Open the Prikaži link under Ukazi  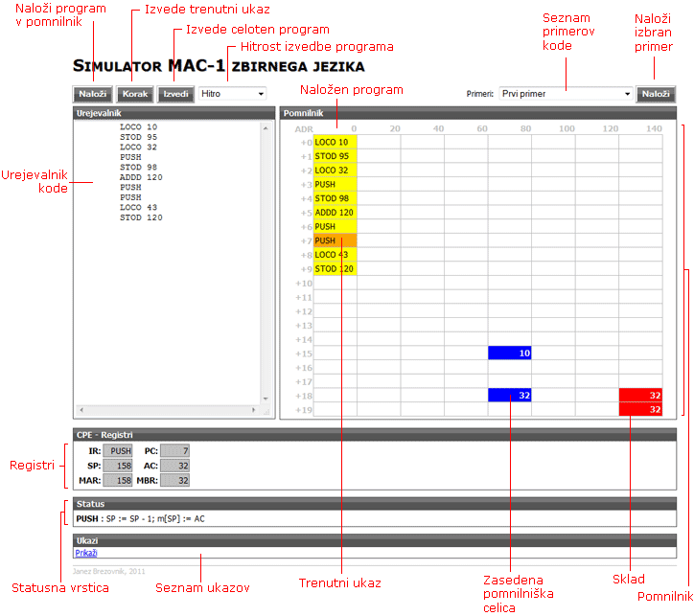click(86, 553)
